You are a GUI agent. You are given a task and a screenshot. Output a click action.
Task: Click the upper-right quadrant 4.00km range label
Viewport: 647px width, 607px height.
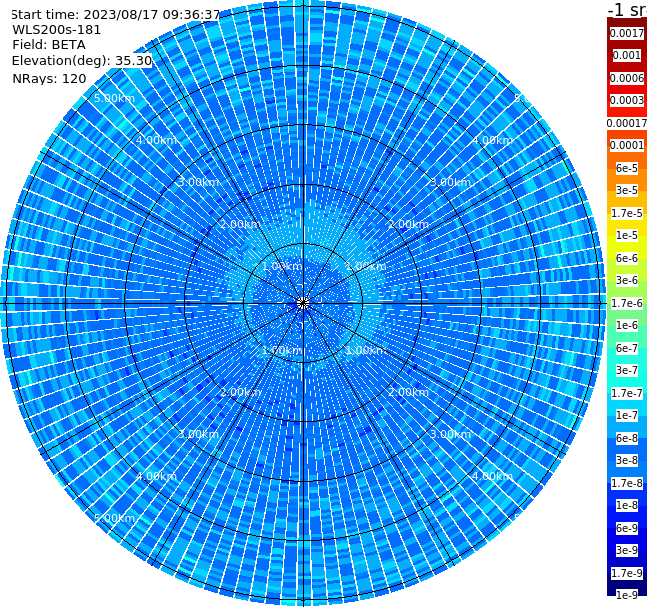[x=492, y=140]
